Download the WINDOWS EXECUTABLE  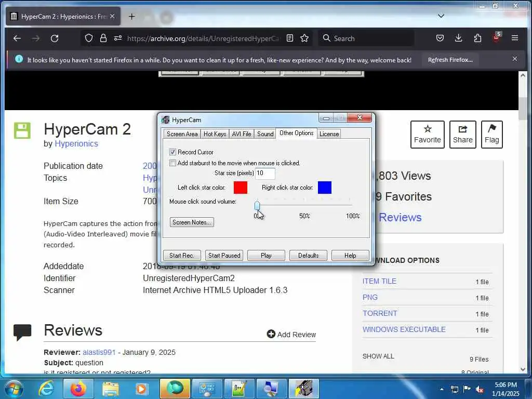pos(404,329)
